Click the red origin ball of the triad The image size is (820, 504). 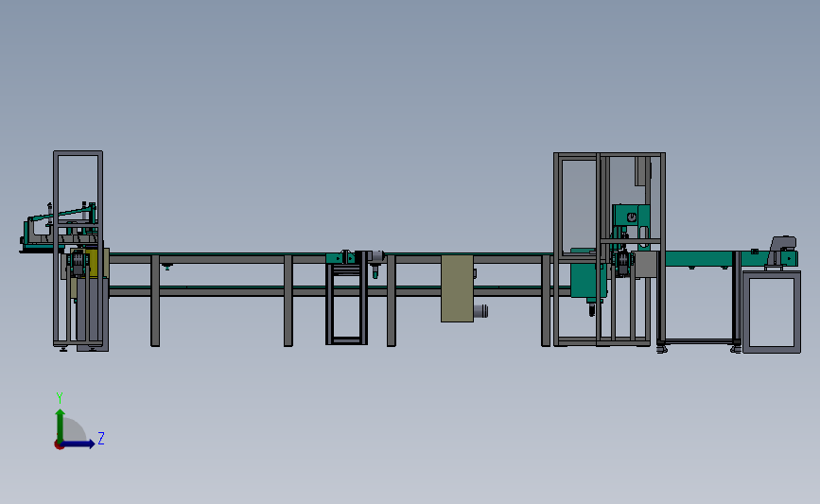[59, 445]
